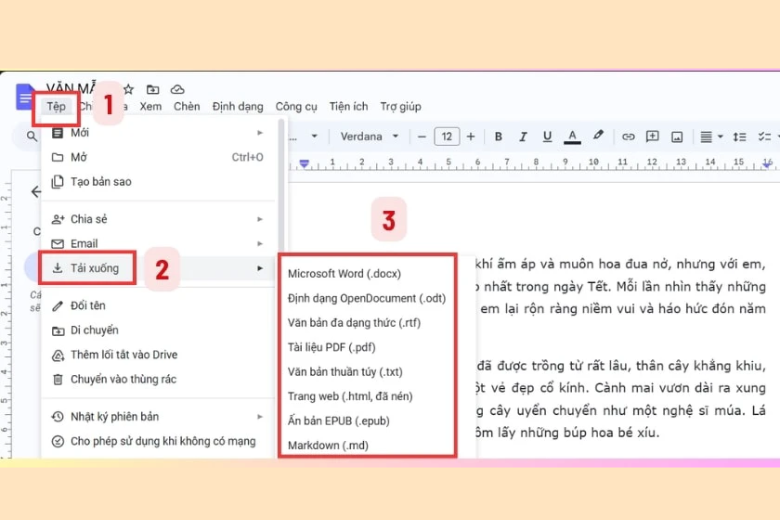
Task: Expand the Mới submenu
Action: point(158,133)
